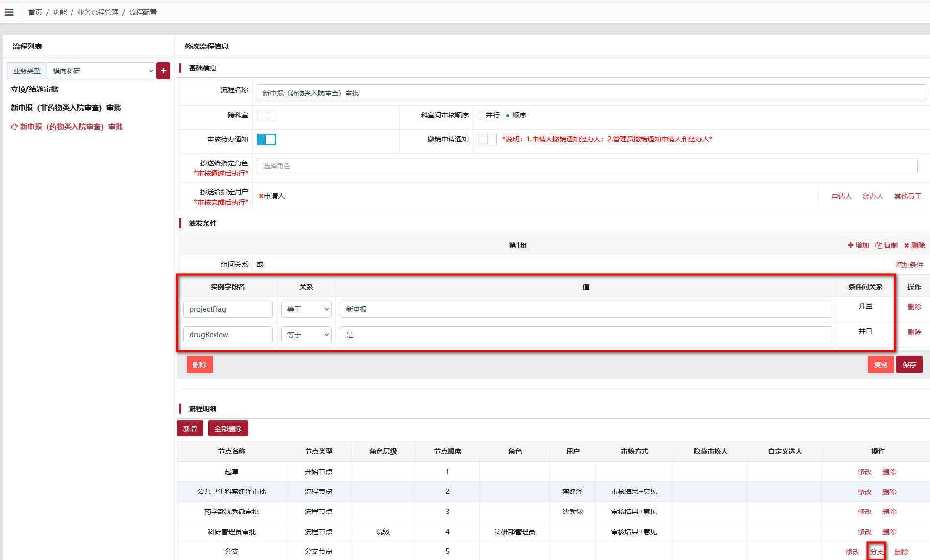Open the 等于 dropdown in drugReview row
930x560 pixels.
click(306, 335)
